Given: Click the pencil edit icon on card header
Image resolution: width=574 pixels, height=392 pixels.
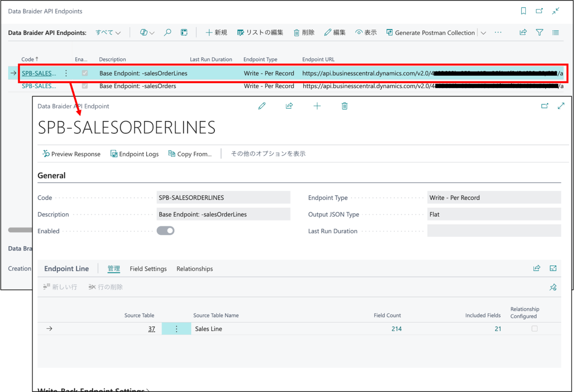Looking at the screenshot, I should 262,106.
